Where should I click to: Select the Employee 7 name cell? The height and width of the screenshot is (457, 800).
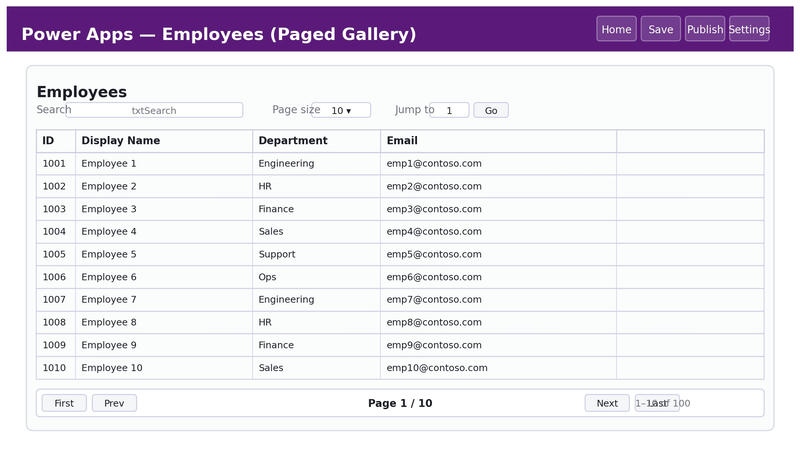click(164, 300)
